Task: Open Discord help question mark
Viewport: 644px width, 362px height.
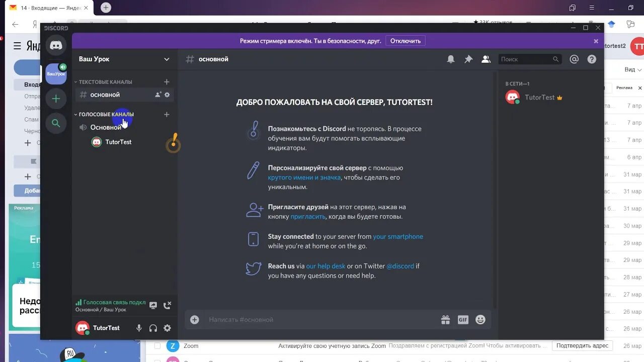Action: [x=592, y=59]
